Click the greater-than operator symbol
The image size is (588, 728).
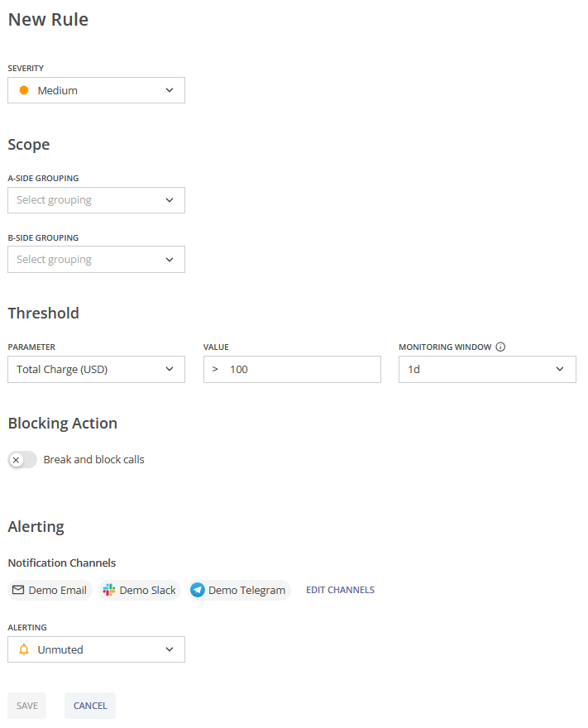tap(215, 370)
